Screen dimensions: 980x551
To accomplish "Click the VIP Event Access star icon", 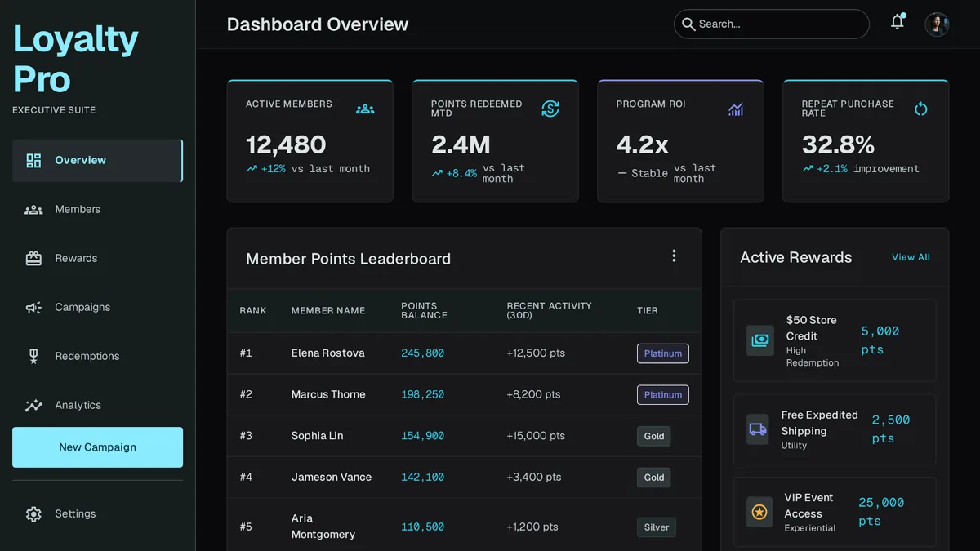I will click(x=759, y=512).
